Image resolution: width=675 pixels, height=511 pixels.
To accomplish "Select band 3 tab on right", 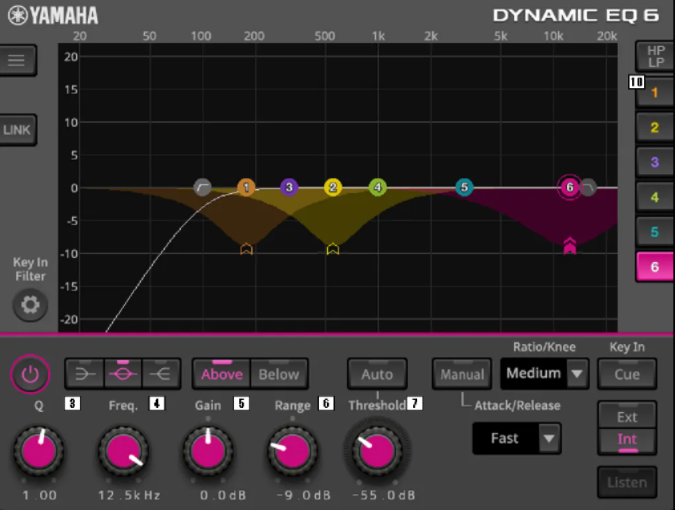I will coord(654,162).
